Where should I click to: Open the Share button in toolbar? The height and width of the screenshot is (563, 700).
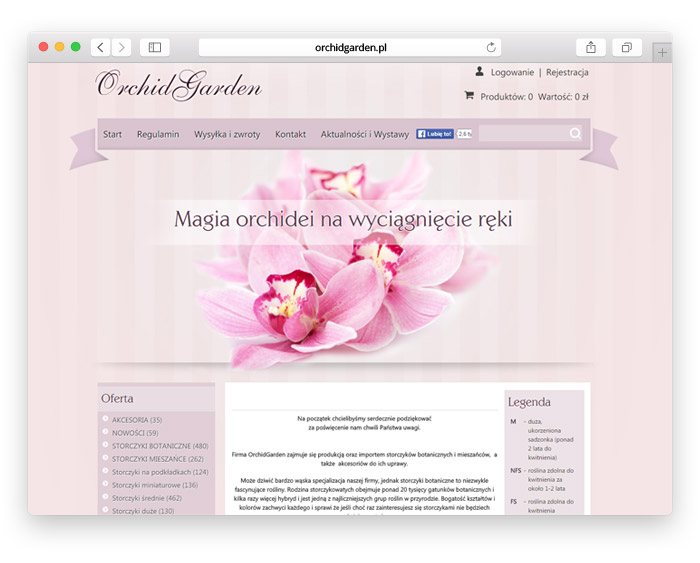[x=591, y=47]
